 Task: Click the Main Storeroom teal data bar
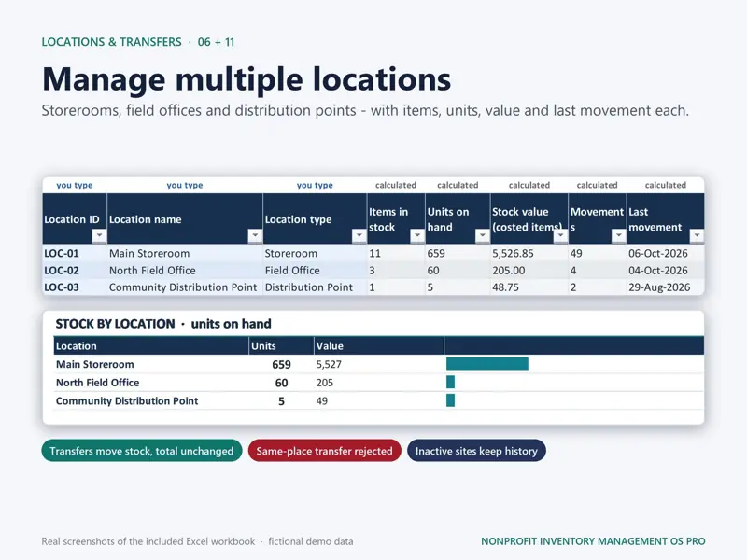(487, 364)
